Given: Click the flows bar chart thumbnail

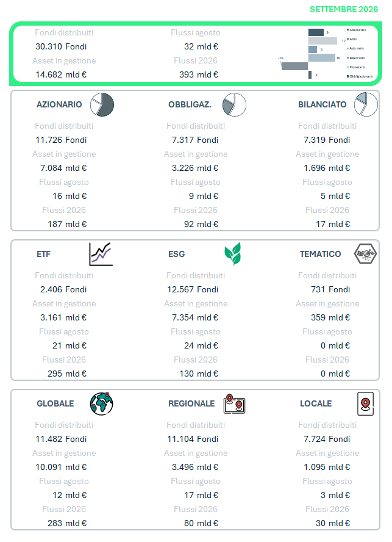Looking at the screenshot, I should click(326, 53).
